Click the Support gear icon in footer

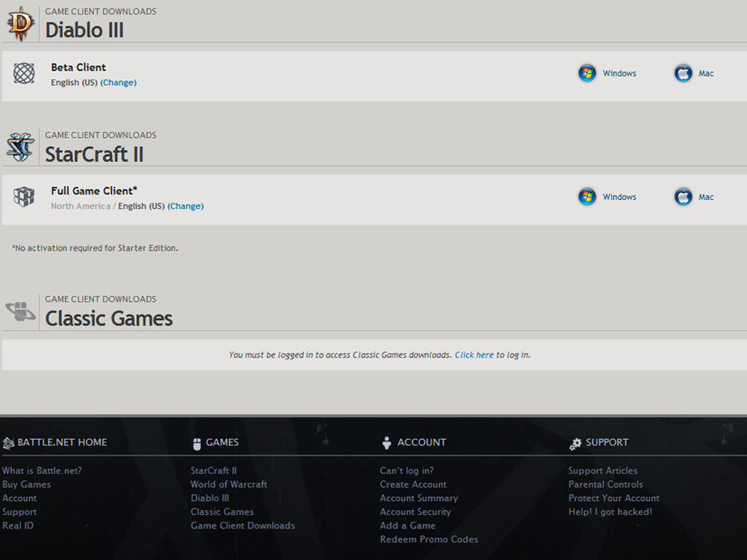(x=575, y=444)
